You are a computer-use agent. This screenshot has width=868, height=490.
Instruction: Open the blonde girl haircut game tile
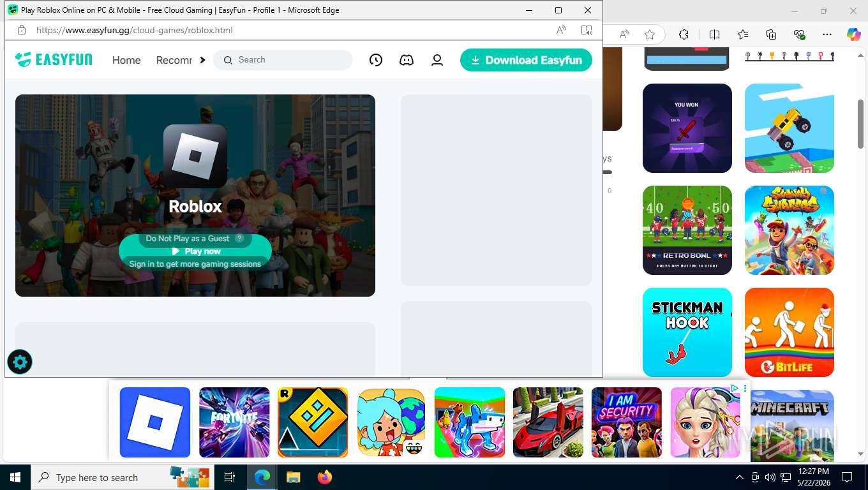point(705,422)
